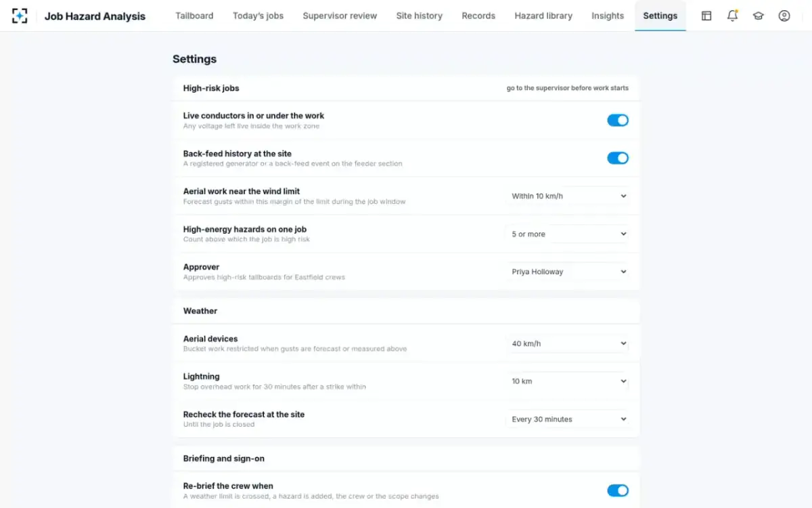
Task: Open the user profile icon
Action: 784,16
